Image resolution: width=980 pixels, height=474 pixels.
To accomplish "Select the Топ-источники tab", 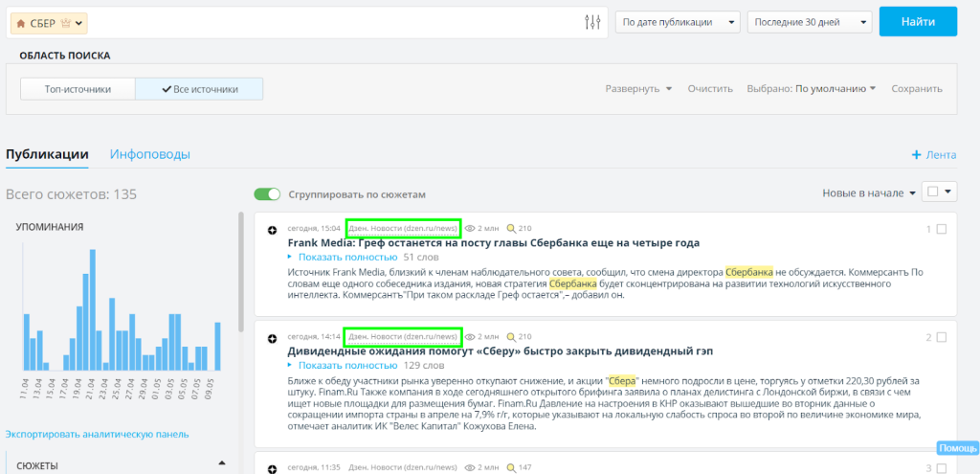I will (x=78, y=89).
